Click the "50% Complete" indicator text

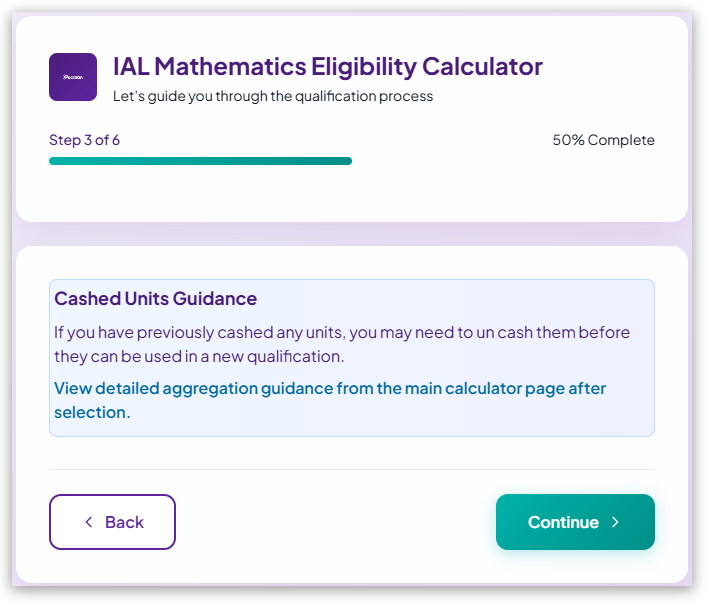click(x=603, y=140)
